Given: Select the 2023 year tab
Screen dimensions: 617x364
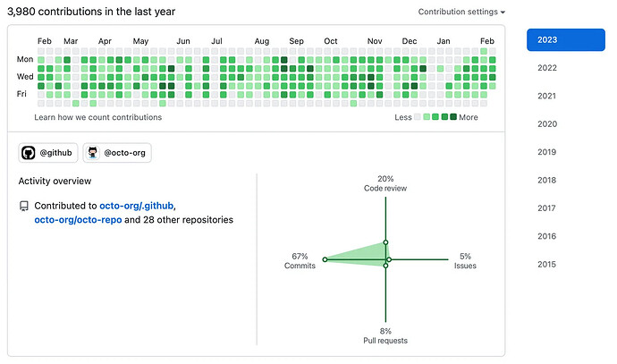Looking at the screenshot, I should click(566, 39).
